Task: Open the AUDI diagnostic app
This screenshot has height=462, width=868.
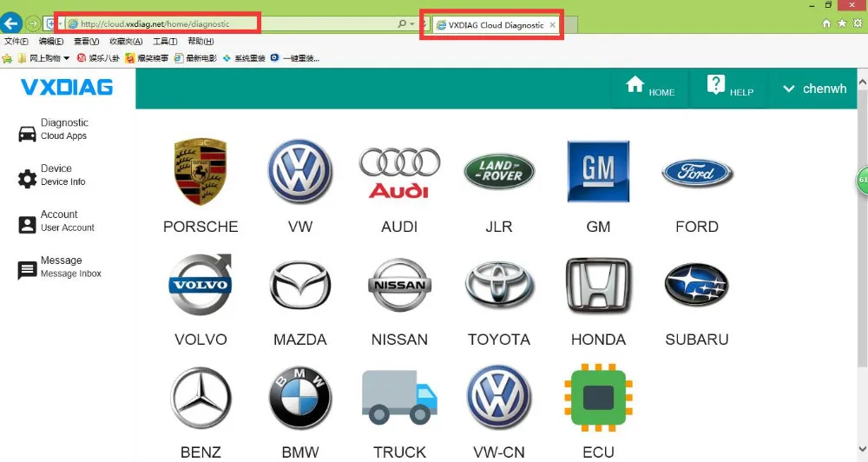Action: [399, 173]
